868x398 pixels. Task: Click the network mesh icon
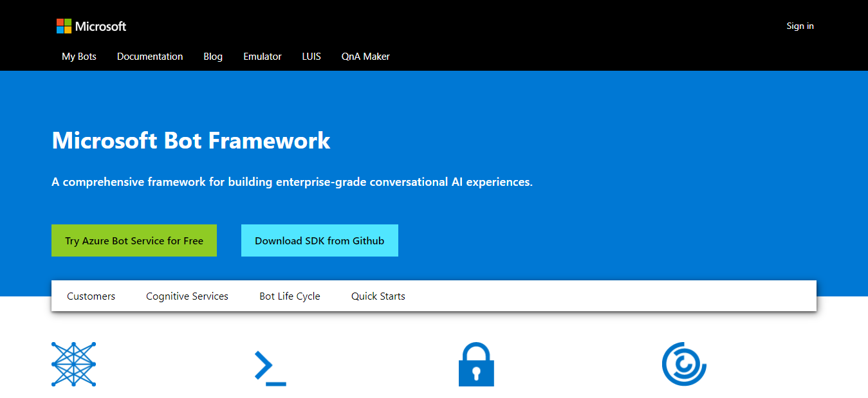[73, 364]
